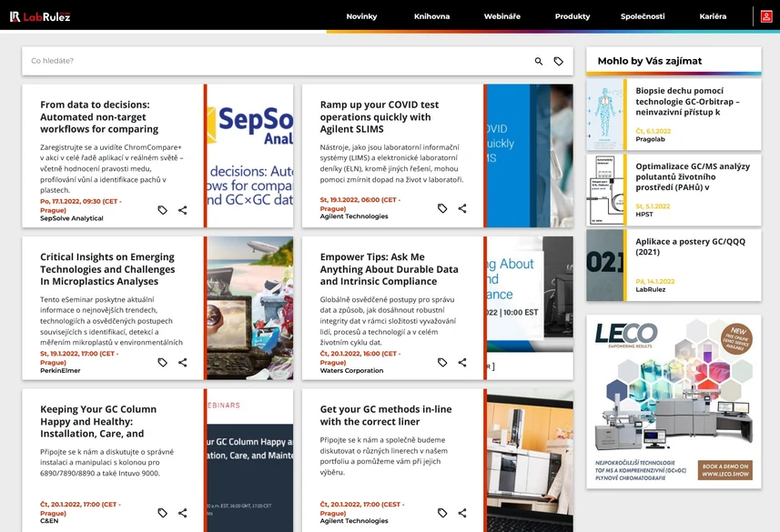Open 'From data to decisions' webinar title
Viewport: 780px width, 532px height.
(99, 116)
